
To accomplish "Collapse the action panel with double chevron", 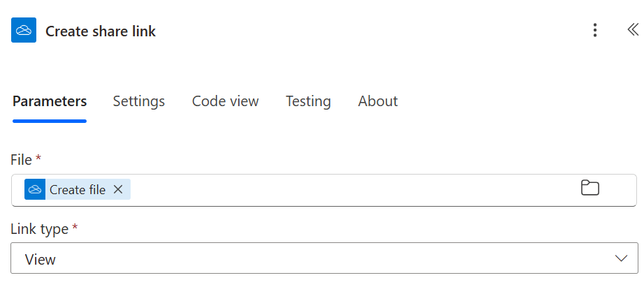I will pos(632,29).
